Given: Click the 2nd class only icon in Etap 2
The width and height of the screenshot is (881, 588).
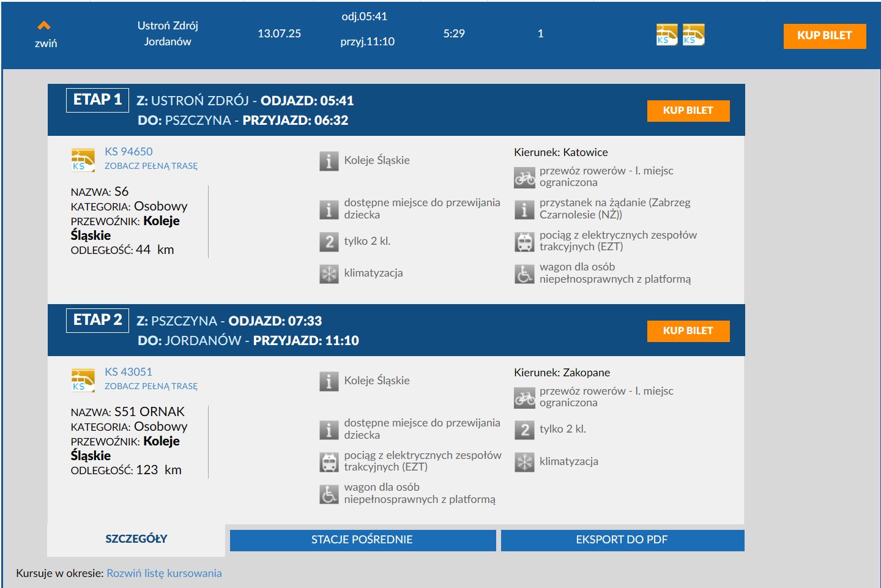Looking at the screenshot, I should 524,430.
